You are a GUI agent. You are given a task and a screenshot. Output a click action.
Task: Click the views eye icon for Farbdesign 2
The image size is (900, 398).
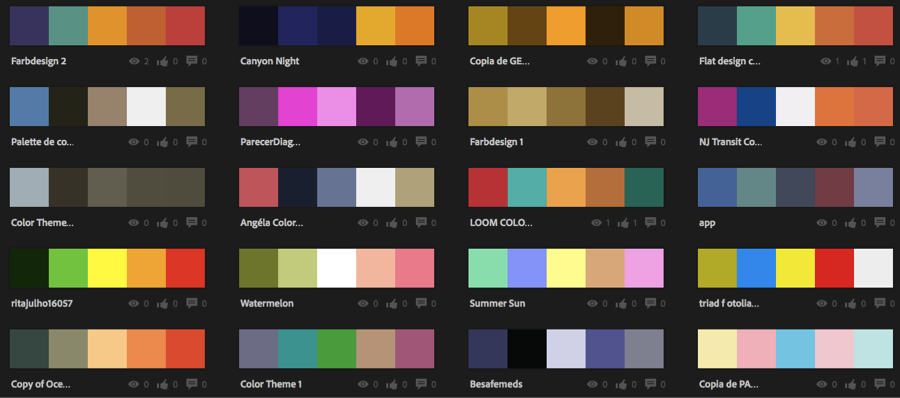click(x=134, y=61)
